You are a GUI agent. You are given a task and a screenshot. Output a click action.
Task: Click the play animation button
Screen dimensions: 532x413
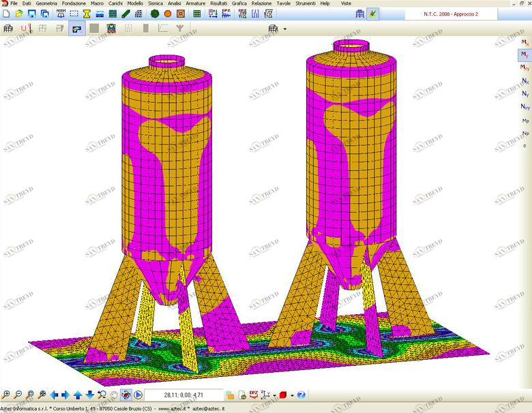tap(138, 395)
